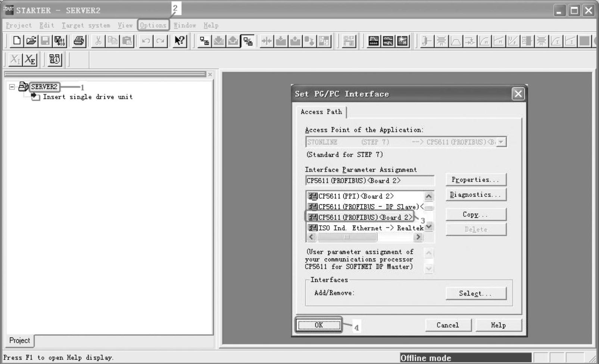Click the Redo arrow icon
599x364 pixels.
(x=160, y=41)
